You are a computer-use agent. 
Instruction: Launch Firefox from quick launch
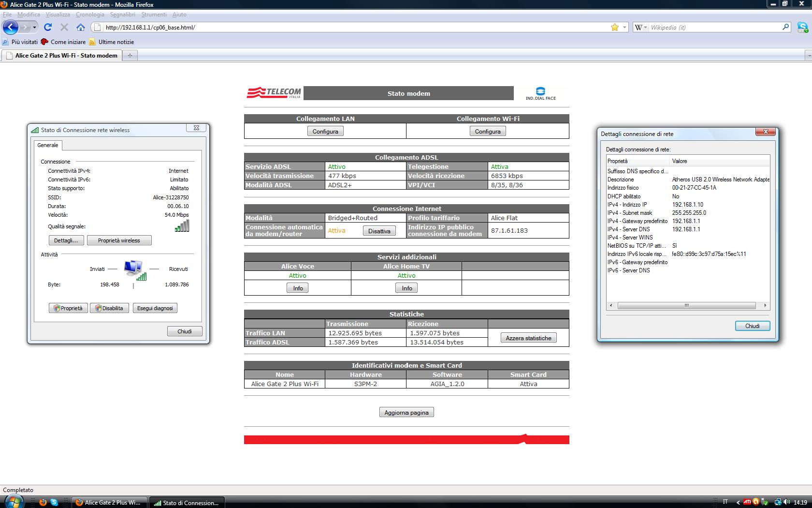43,503
